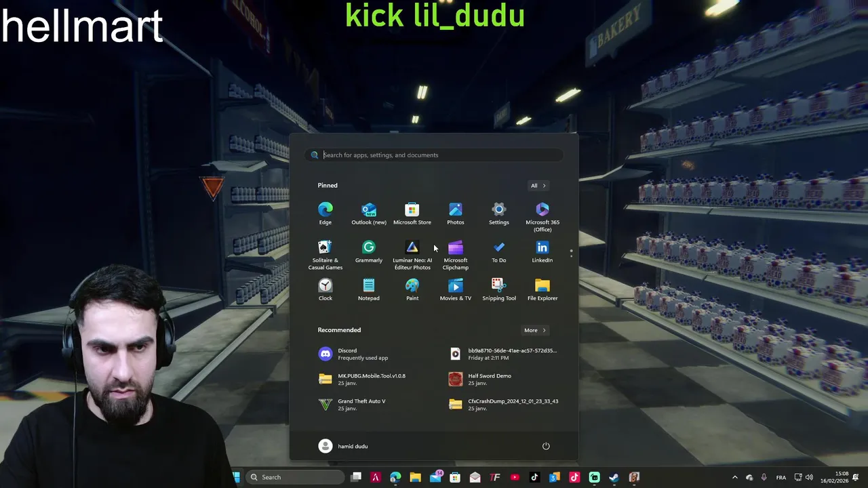Open network status tray icon
The height and width of the screenshot is (488, 868).
(798, 477)
